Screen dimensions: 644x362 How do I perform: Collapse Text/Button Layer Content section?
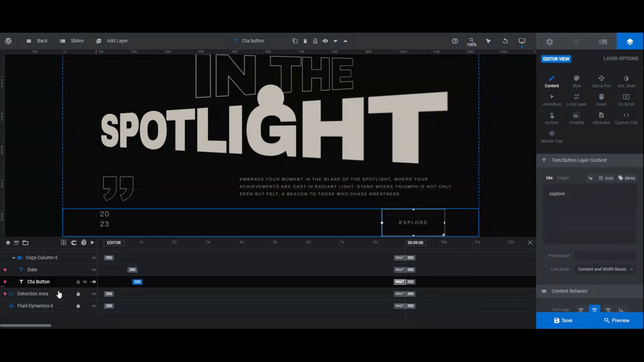[x=590, y=160]
